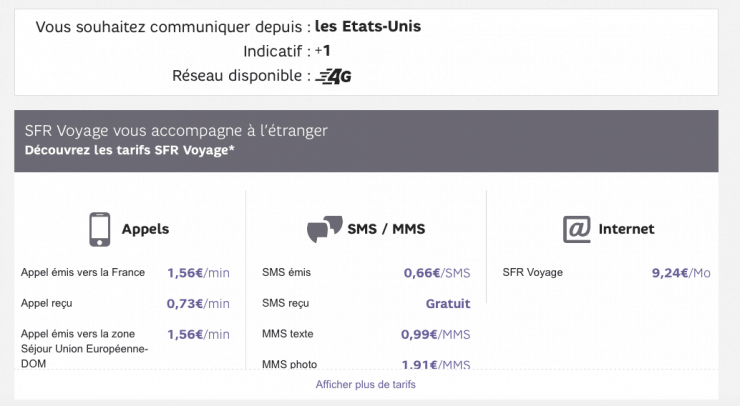The image size is (740, 406).
Task: Expand the list with Afficher plus de tarifs
Action: point(366,384)
